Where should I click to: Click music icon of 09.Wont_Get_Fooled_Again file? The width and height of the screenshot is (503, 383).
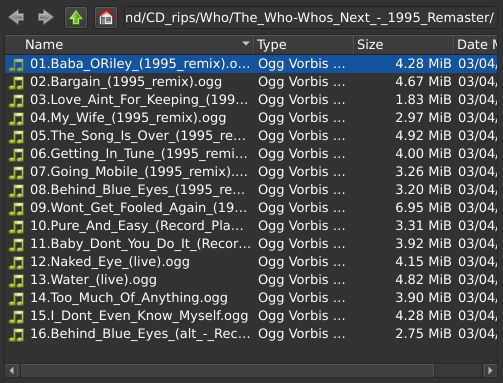pos(16,208)
